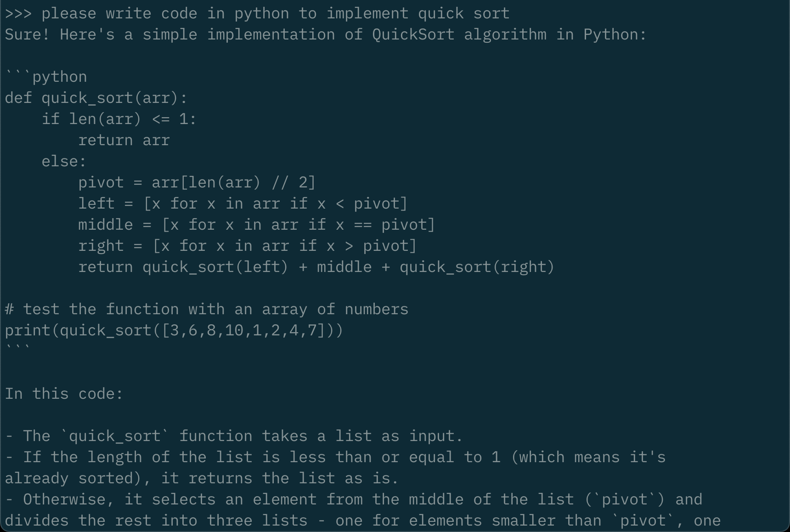Place cursor on "if len(arr) <= 1:" line

point(119,119)
